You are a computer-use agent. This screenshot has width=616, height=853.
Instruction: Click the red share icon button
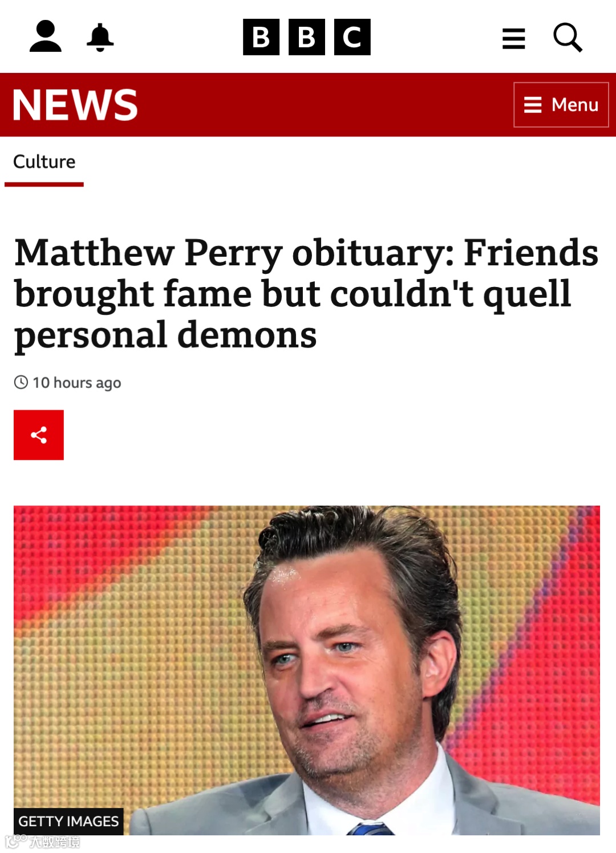pyautogui.click(x=39, y=435)
